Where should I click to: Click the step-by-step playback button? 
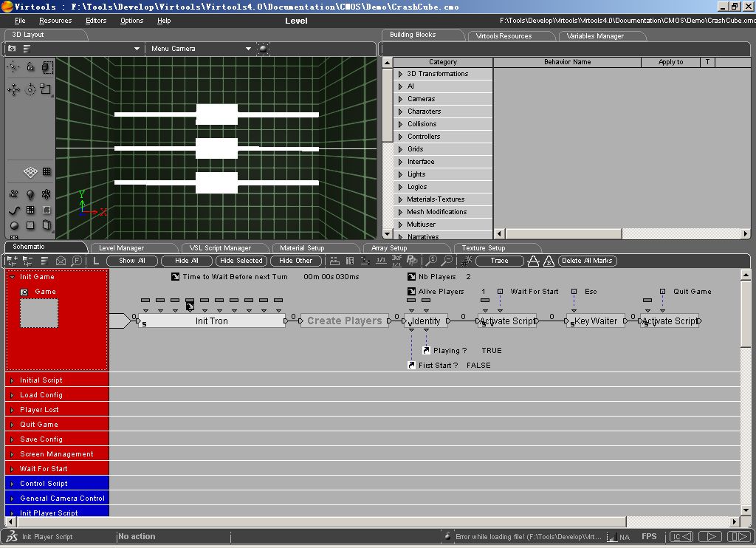pos(738,537)
